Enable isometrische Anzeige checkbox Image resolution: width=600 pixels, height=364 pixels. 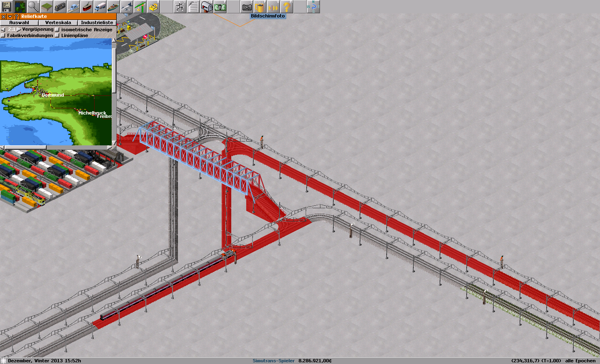tap(57, 30)
